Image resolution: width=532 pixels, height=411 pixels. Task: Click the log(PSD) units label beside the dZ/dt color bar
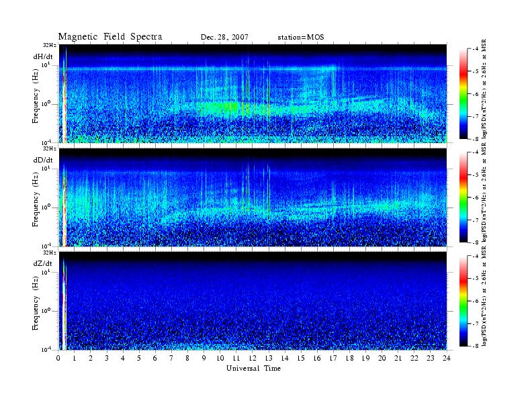tap(484, 296)
